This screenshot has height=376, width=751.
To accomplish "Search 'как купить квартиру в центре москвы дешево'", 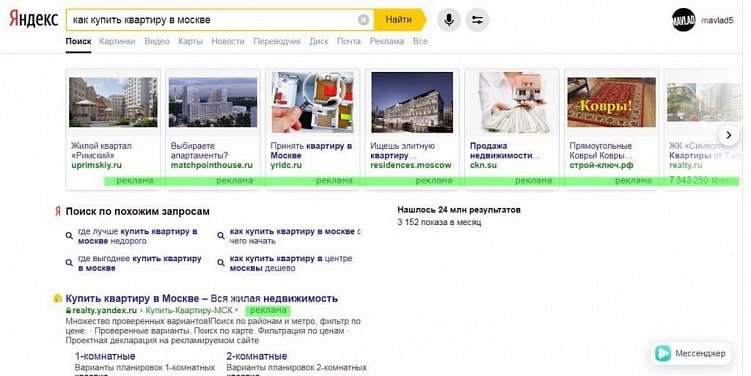I will [291, 263].
